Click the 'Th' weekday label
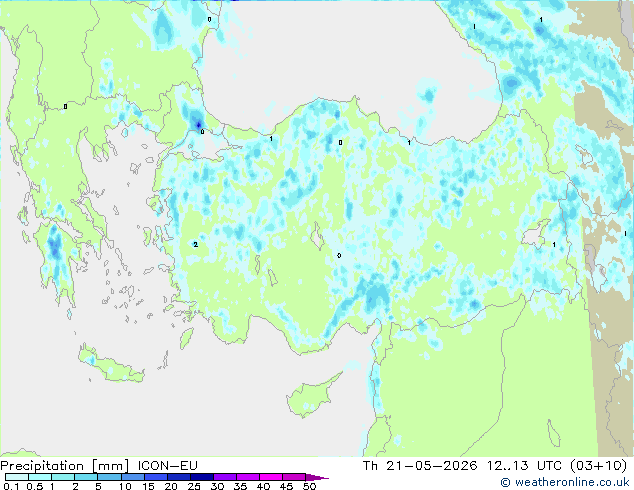Screen dimensions: 634x490 pyautogui.click(x=370, y=466)
